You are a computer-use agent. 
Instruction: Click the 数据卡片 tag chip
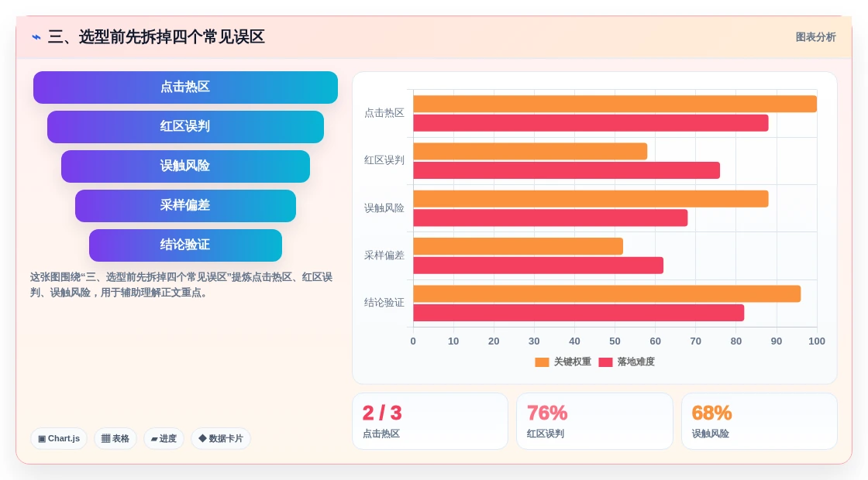point(220,438)
